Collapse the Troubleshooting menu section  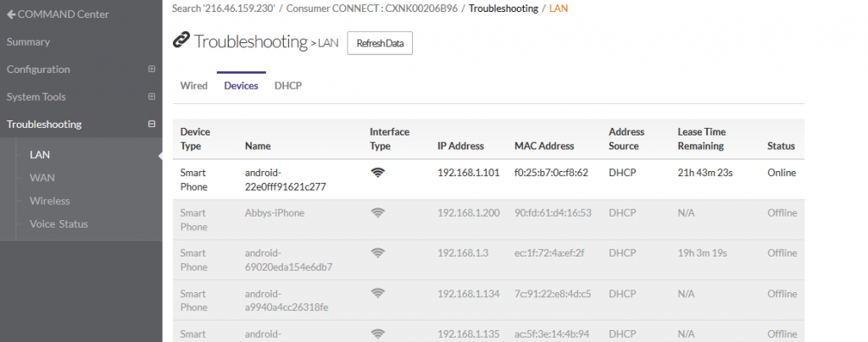tap(152, 124)
